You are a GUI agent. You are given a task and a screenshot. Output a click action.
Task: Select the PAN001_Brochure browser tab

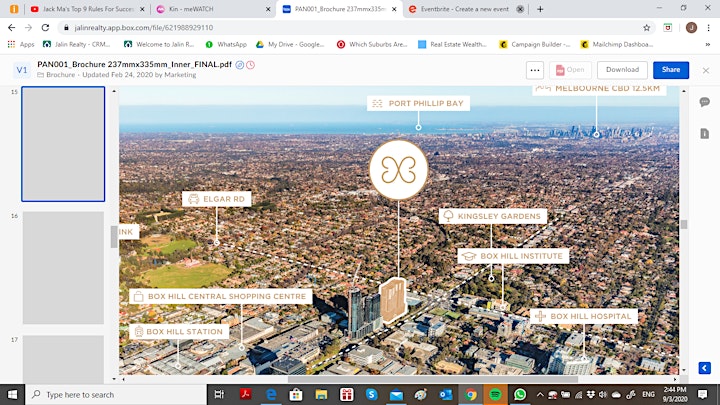pos(340,9)
